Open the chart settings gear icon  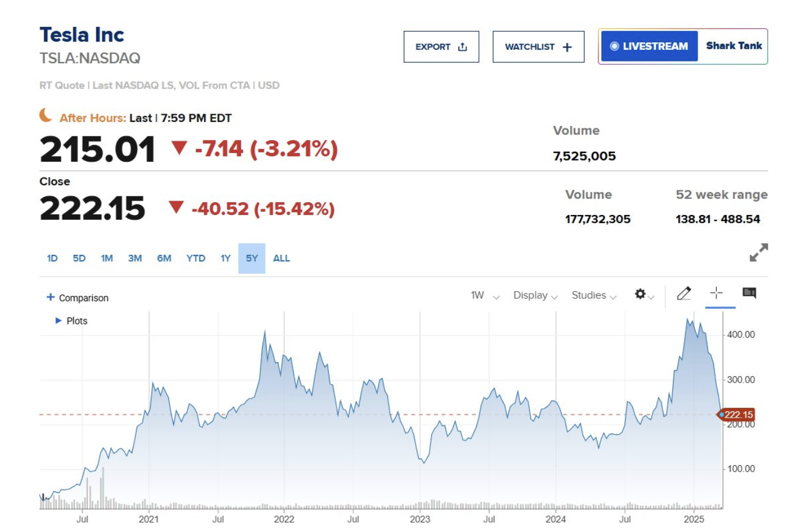[x=641, y=294]
